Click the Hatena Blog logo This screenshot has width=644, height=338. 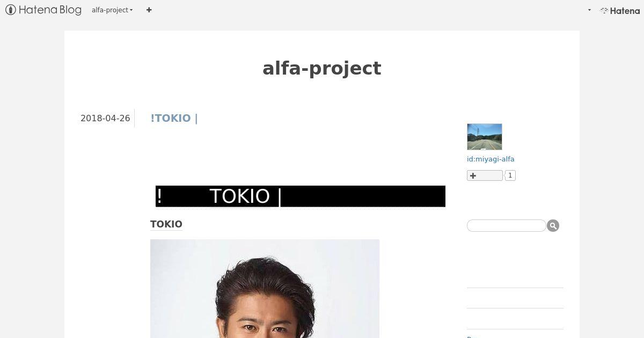coord(43,10)
